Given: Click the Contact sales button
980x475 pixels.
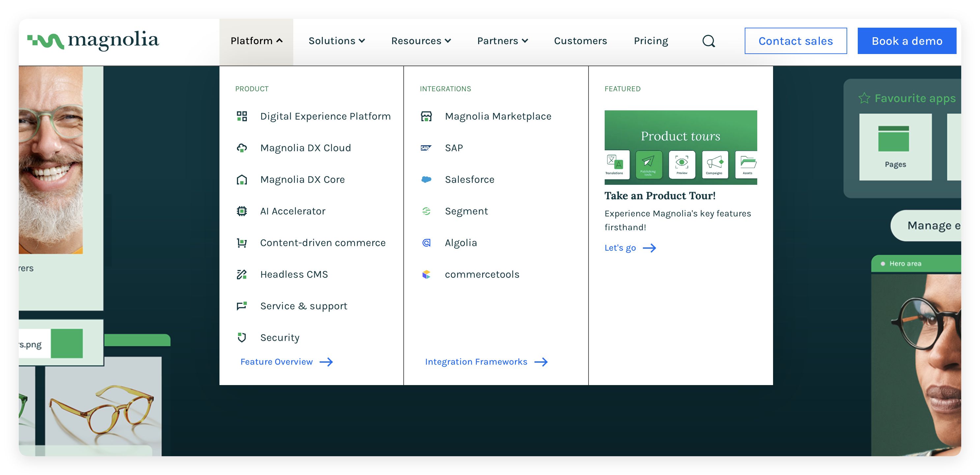Looking at the screenshot, I should [x=795, y=41].
